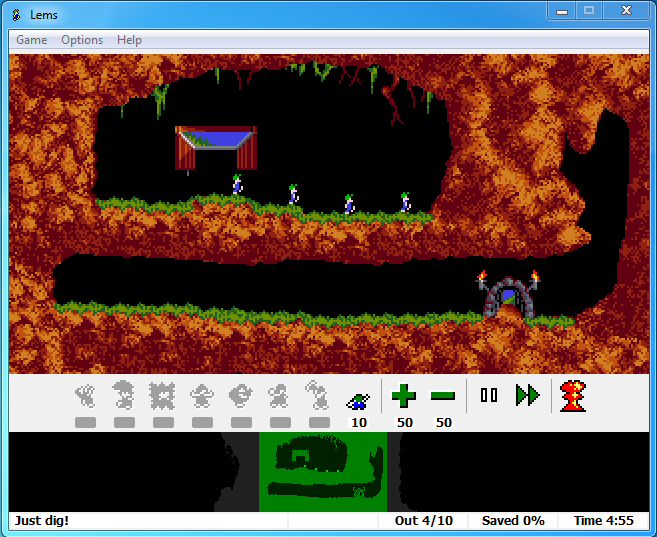The height and width of the screenshot is (537, 657).
Task: Click the green viewport area in the minimap
Action: tap(323, 472)
